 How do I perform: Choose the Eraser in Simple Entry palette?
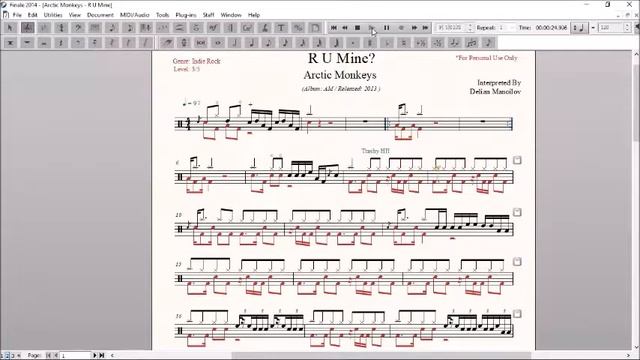[x=167, y=42]
